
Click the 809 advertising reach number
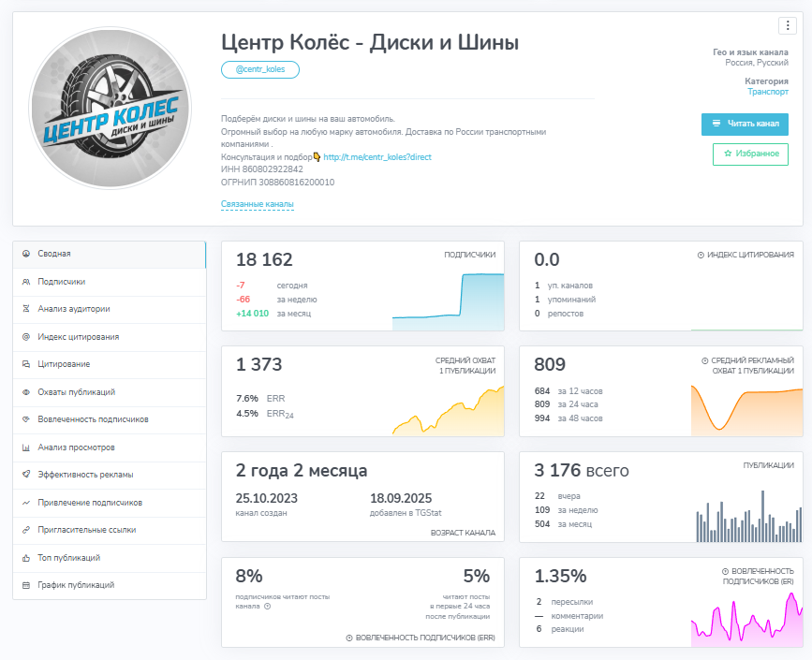click(x=550, y=364)
